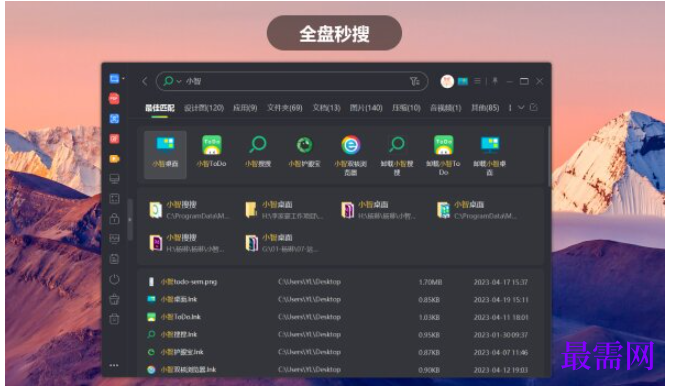Image resolution: width=673 pixels, height=387 pixels.
Task: Switch to the 应用(9) tab
Action: coord(245,108)
